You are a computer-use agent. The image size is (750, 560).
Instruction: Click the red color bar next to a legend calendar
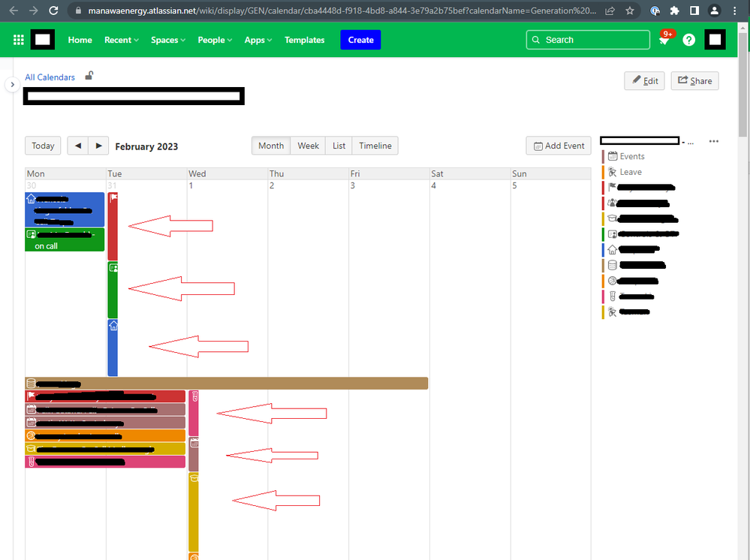pos(602,187)
